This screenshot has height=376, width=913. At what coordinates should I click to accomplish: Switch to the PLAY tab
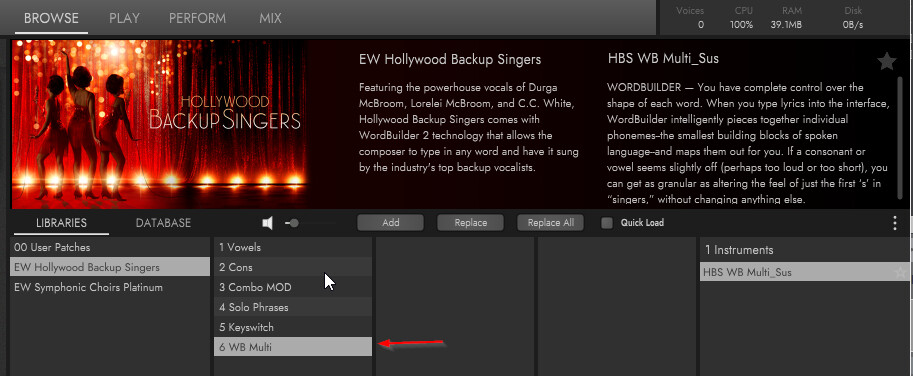[125, 18]
